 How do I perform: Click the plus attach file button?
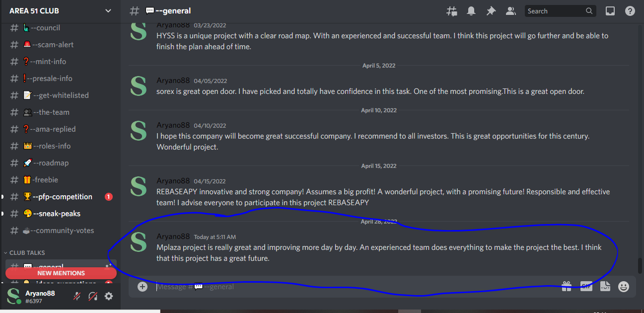[143, 287]
